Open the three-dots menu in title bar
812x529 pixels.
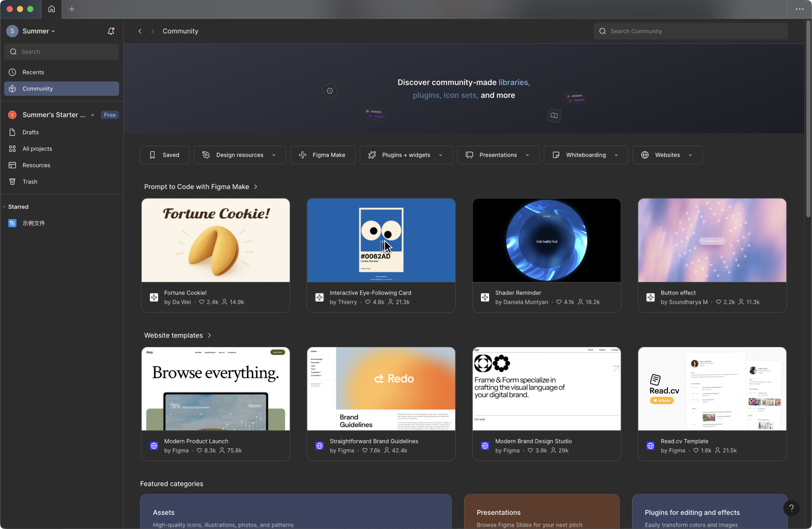(799, 9)
